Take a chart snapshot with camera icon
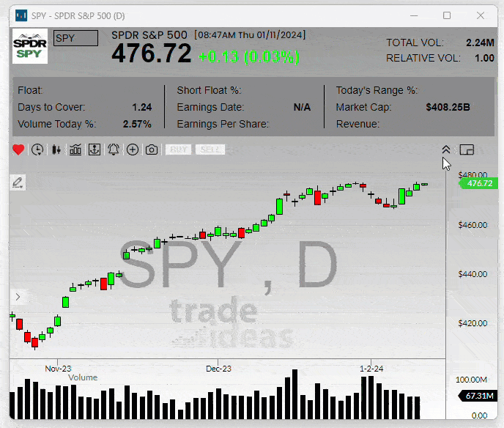504x428 pixels. pyautogui.click(x=152, y=150)
